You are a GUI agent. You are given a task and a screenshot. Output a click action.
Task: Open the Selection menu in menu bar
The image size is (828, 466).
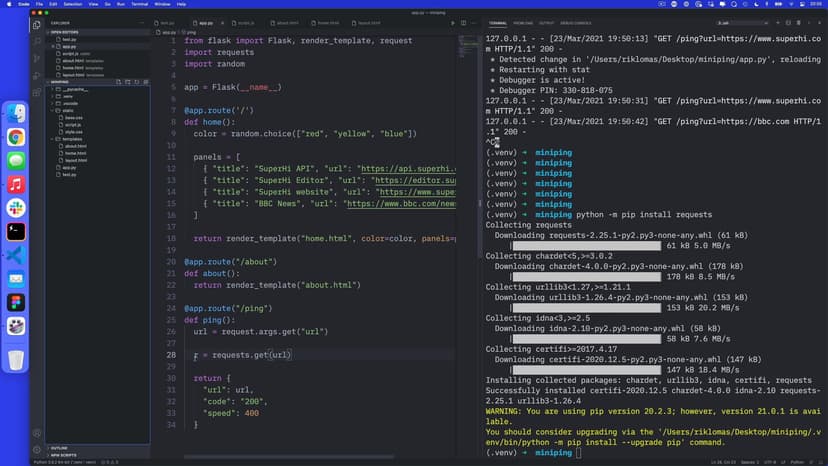71,4
